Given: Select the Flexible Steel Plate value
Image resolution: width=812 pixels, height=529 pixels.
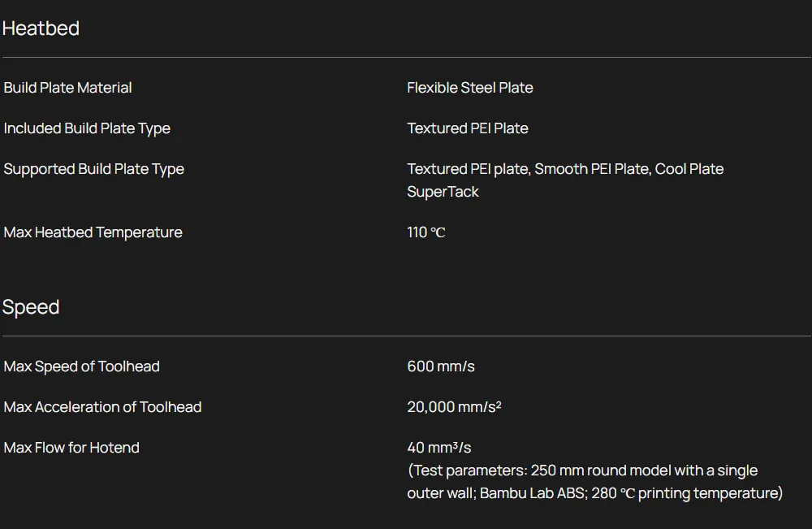Looking at the screenshot, I should click(x=470, y=88).
